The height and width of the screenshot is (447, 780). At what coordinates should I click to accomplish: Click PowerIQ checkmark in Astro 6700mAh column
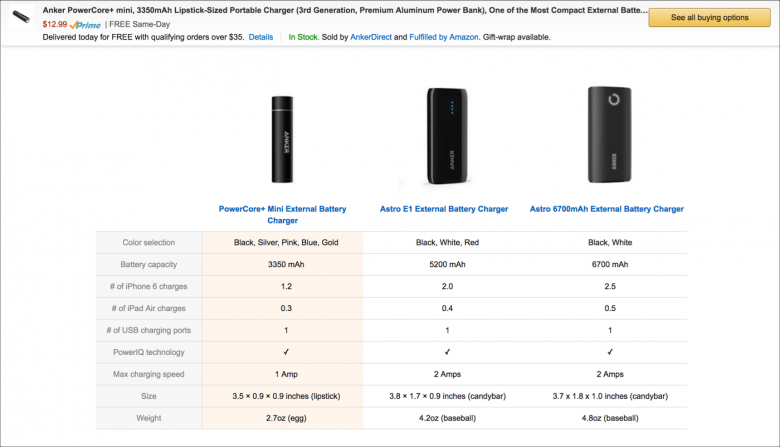608,352
